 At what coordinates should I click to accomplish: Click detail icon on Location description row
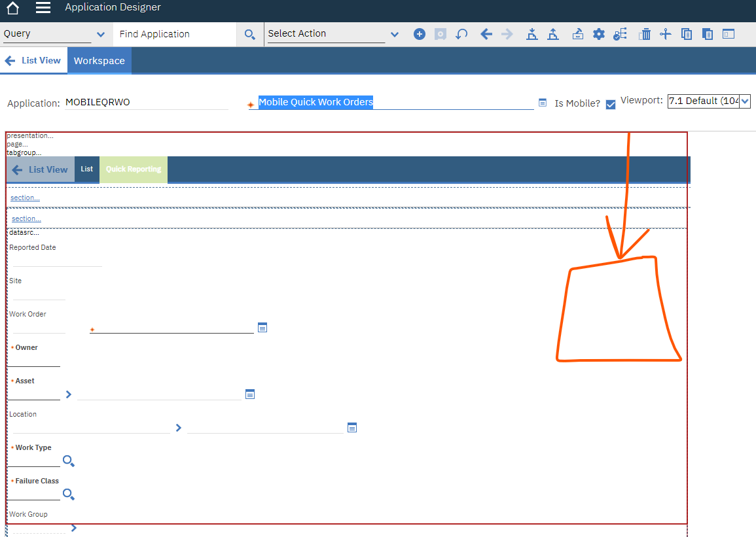[352, 428]
